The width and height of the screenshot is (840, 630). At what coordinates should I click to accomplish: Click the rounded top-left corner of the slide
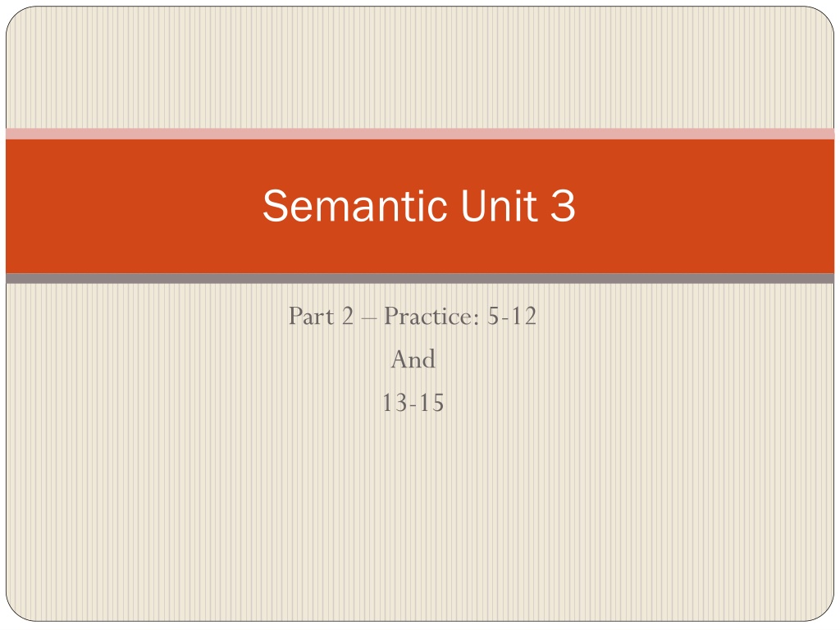pos(17,18)
